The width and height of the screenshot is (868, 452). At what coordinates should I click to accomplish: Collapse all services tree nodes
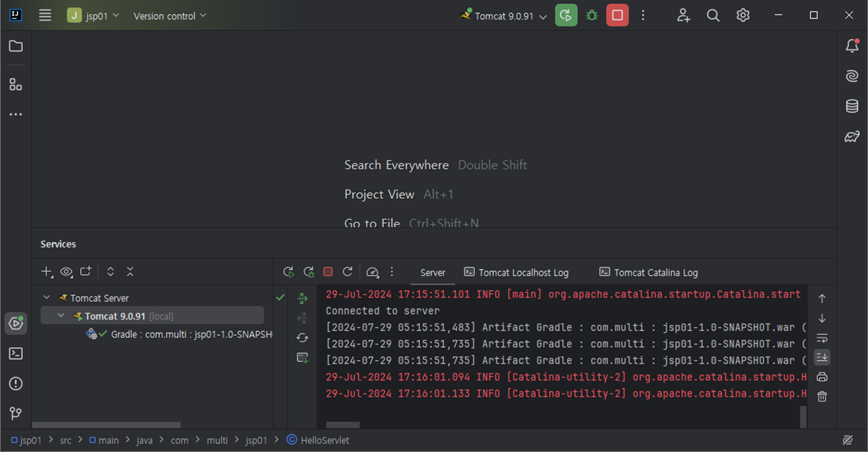130,271
